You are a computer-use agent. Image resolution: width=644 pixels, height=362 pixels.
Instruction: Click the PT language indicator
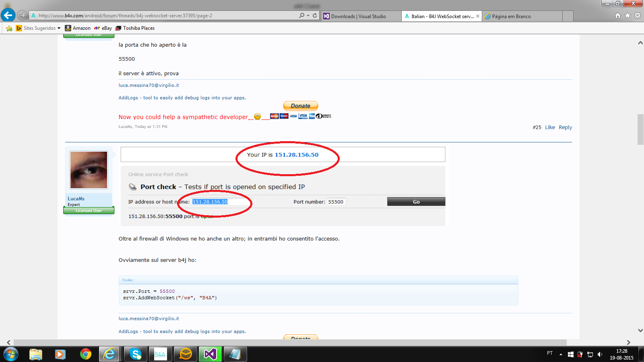550,353
